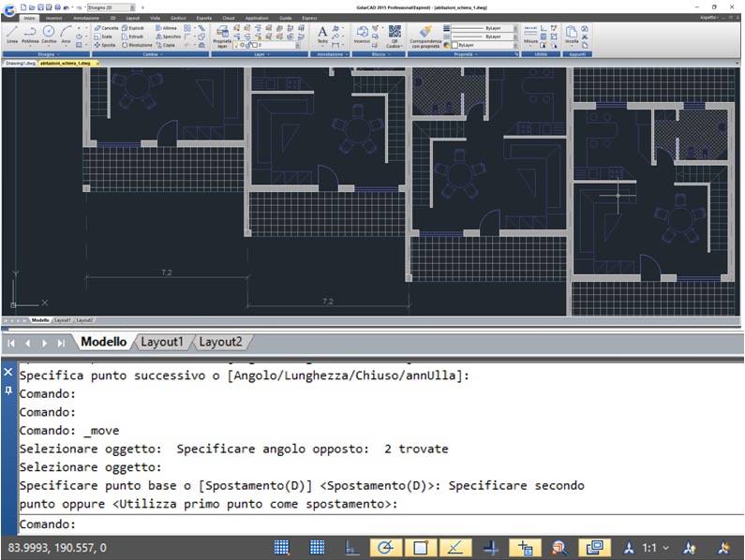
Task: Open the Inserisci ribbon tab
Action: point(53,17)
